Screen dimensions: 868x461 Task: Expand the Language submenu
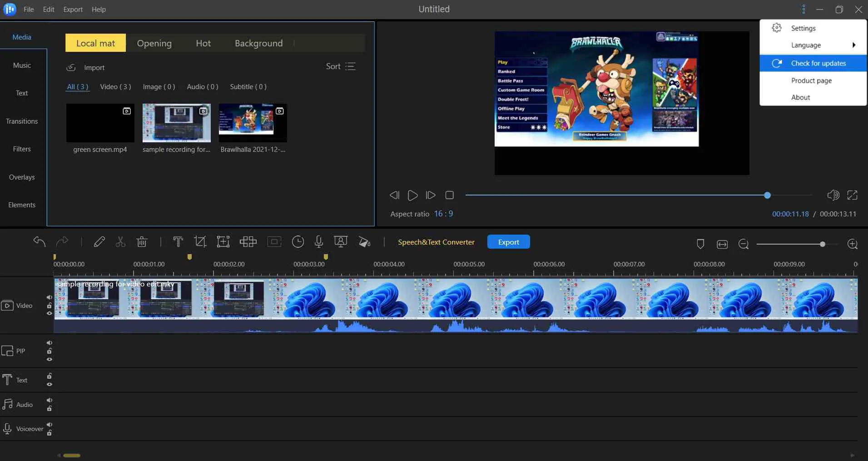[x=813, y=45]
